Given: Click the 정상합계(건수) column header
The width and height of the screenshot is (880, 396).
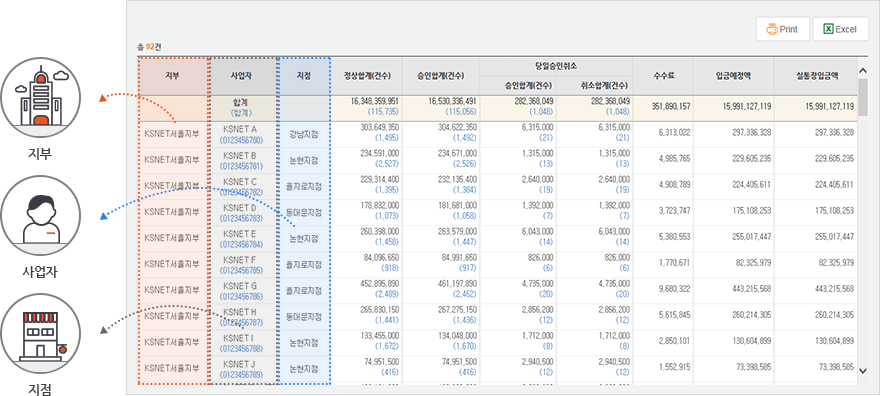Looking at the screenshot, I should point(367,76).
